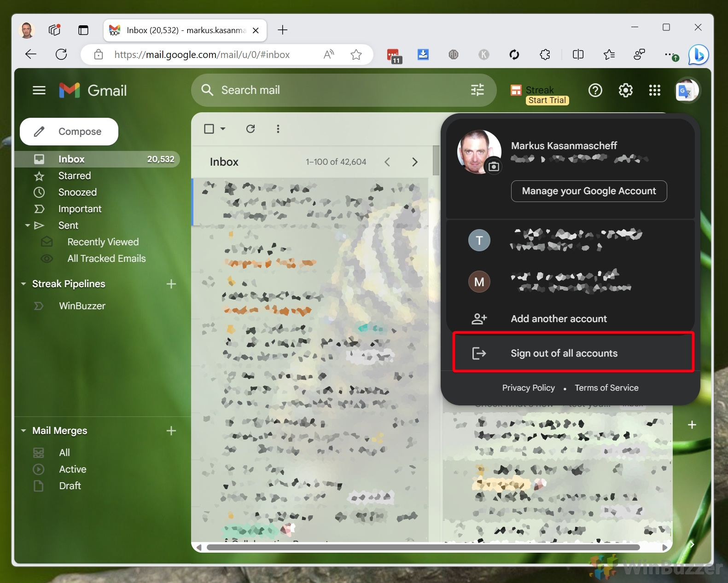Collapse the Sent folder arrow

pyautogui.click(x=28, y=225)
